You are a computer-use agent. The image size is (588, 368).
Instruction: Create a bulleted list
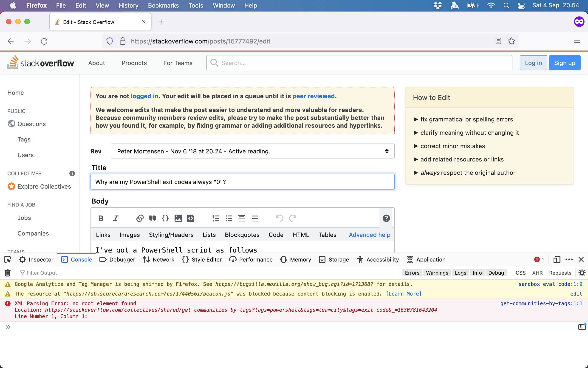tap(229, 218)
